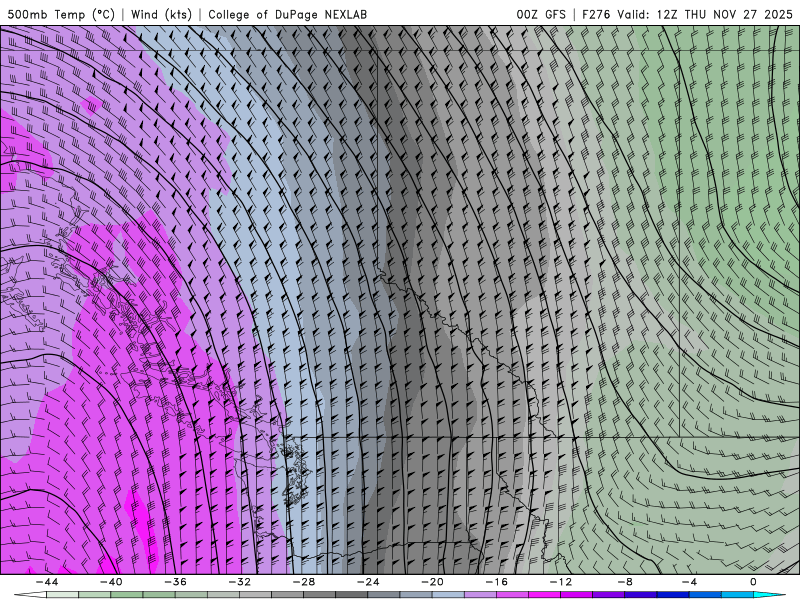
Task: Click the -16 color scale label
Action: [497, 582]
